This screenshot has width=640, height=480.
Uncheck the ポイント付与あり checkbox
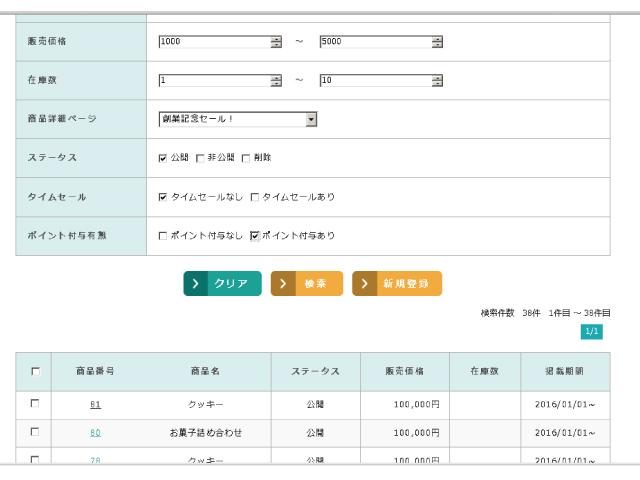coord(255,236)
